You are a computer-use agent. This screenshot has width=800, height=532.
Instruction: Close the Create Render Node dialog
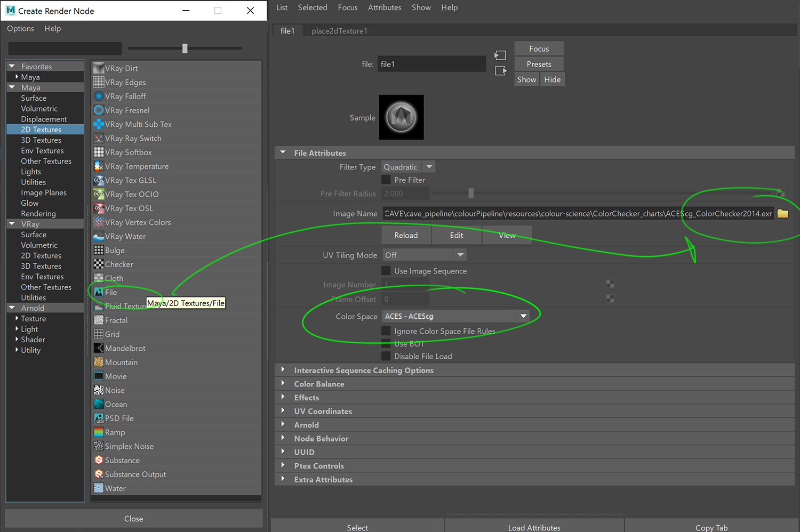[x=133, y=519]
